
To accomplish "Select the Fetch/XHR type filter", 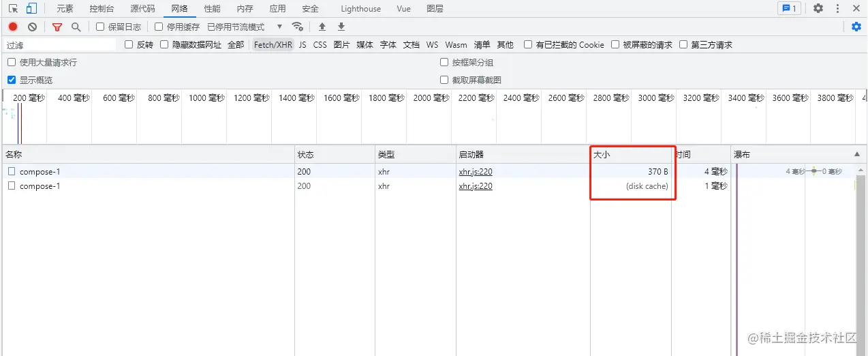I will pyautogui.click(x=273, y=45).
